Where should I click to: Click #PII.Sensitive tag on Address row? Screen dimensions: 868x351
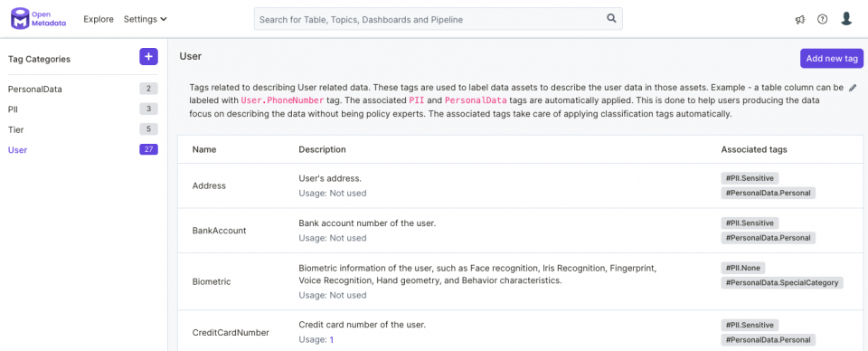[x=750, y=178]
